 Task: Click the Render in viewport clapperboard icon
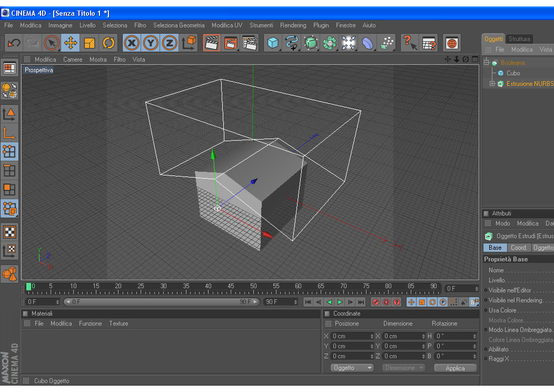tap(211, 43)
